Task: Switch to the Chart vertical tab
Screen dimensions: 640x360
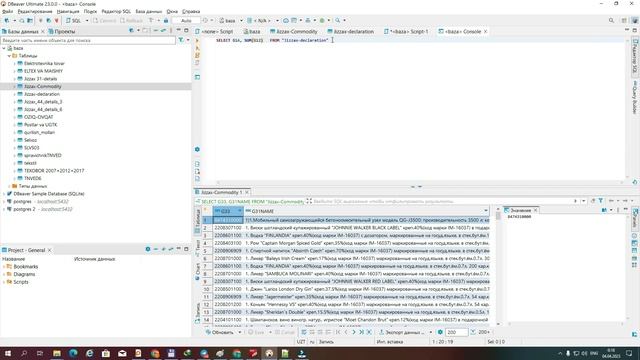Action: [x=197, y=271]
